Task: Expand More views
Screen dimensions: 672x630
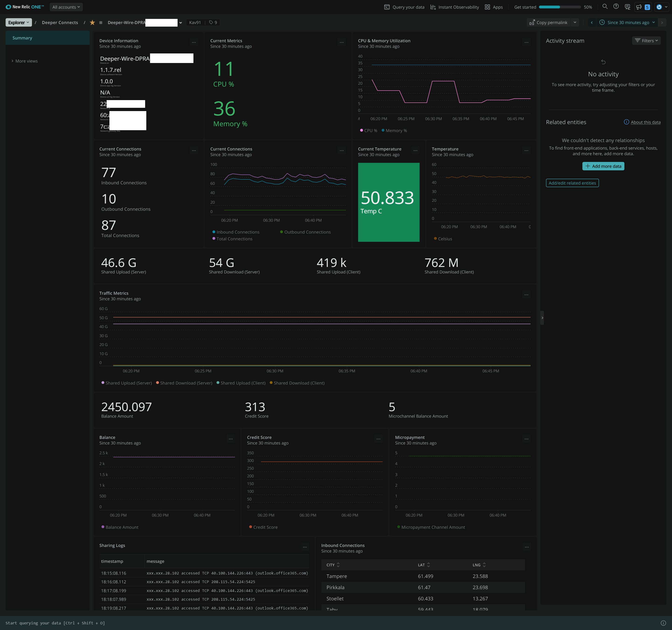Action: point(24,61)
